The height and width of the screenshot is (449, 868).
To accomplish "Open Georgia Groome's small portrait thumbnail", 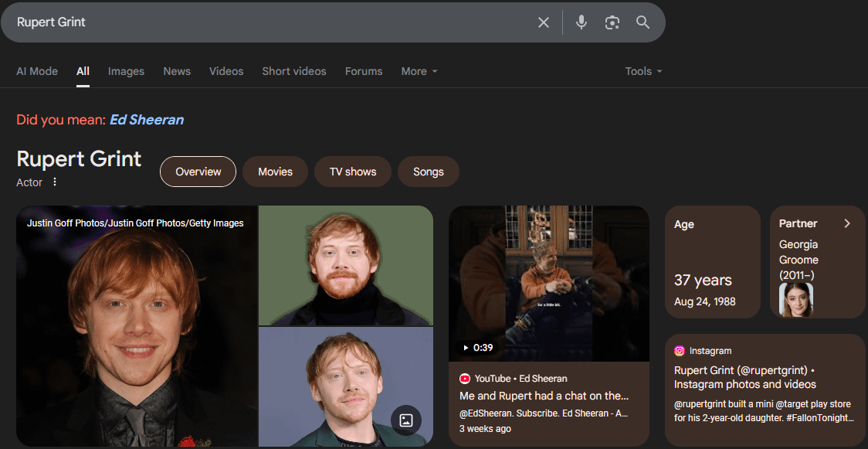I will pyautogui.click(x=796, y=300).
